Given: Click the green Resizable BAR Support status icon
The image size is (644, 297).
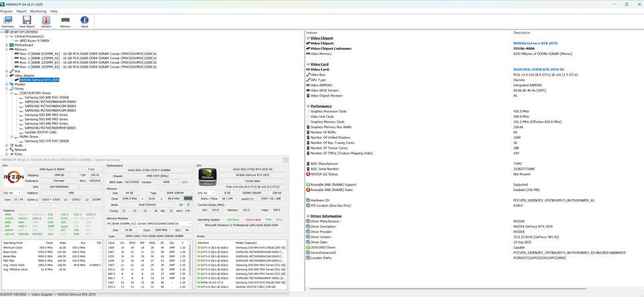Looking at the screenshot, I should click(x=308, y=184).
